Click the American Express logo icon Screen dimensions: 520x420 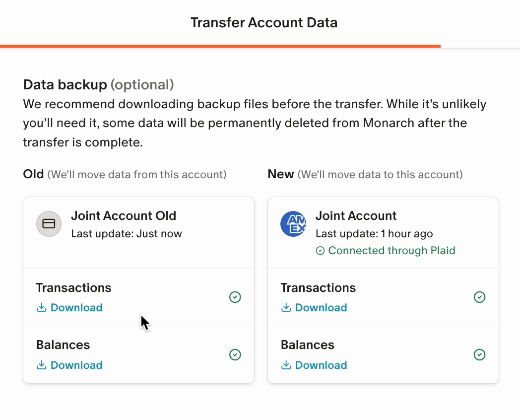[293, 224]
